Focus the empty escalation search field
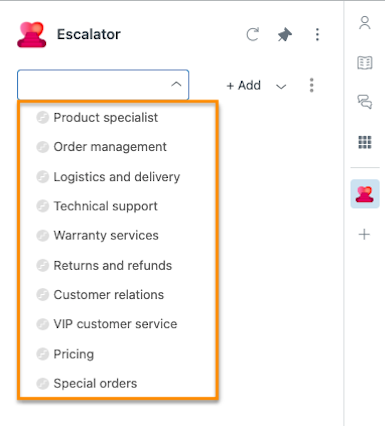The width and height of the screenshot is (385, 426). pos(93,85)
